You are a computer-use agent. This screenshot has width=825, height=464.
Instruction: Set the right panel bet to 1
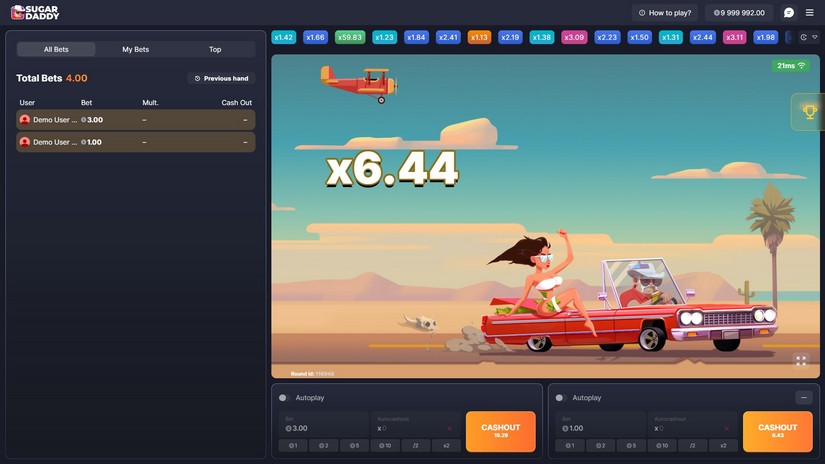pyautogui.click(x=570, y=446)
